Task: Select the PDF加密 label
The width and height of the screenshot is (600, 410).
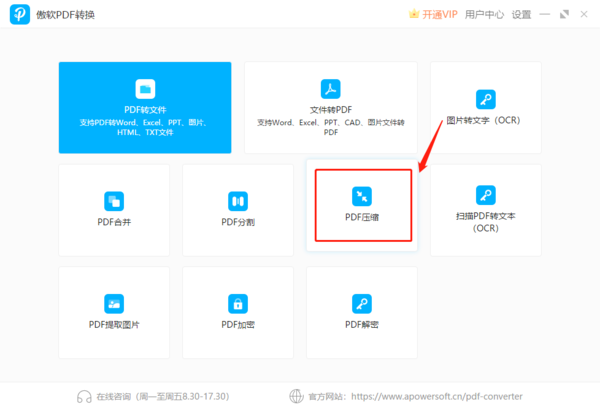Action: click(x=238, y=325)
